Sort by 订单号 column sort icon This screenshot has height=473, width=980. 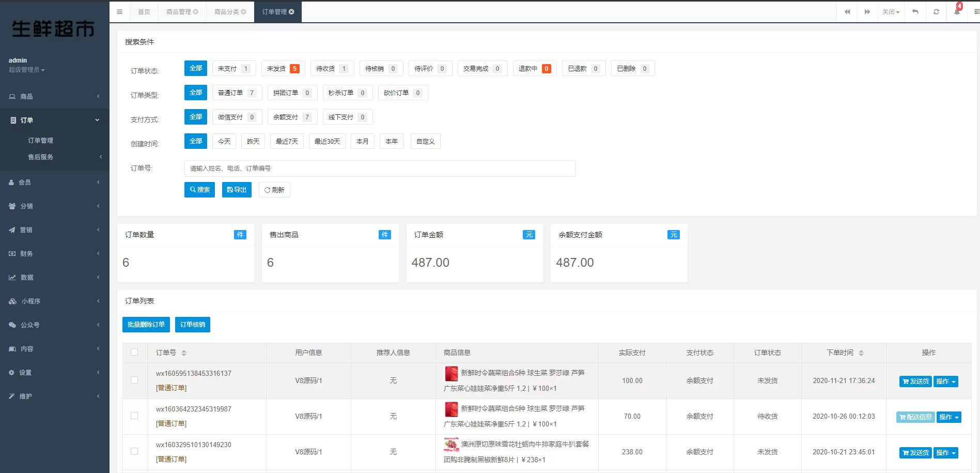pyautogui.click(x=184, y=353)
